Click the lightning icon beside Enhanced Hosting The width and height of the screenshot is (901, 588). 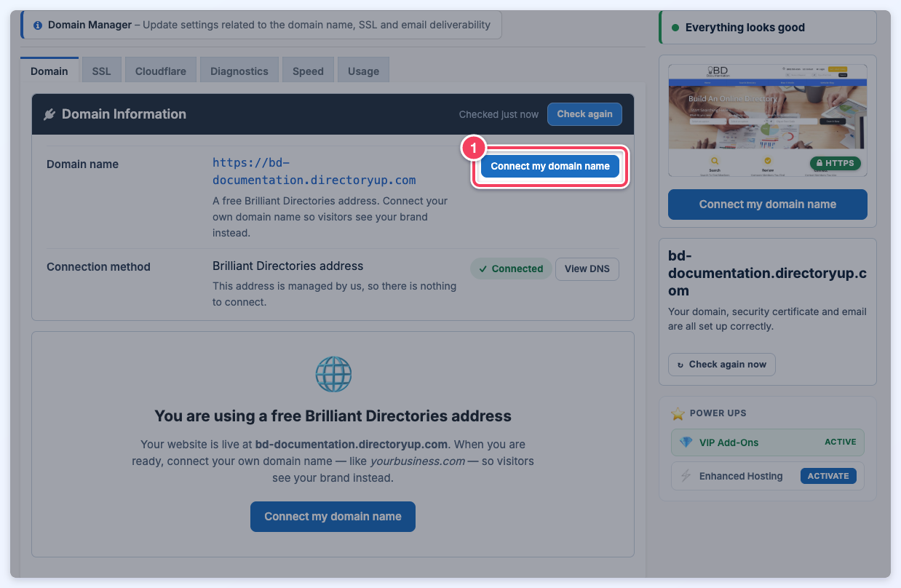686,476
